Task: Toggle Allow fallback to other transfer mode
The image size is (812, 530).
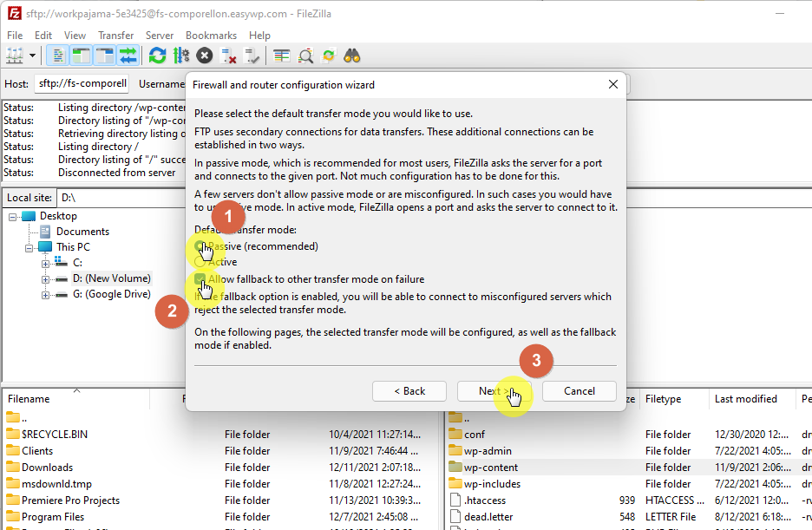Action: [x=200, y=279]
